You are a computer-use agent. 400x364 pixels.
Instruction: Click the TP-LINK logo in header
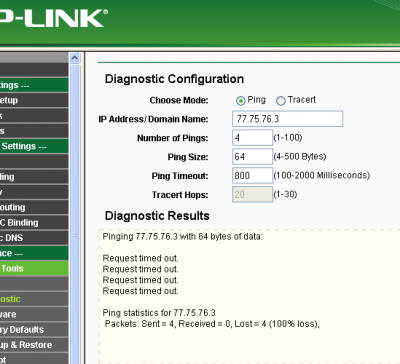coord(53,18)
